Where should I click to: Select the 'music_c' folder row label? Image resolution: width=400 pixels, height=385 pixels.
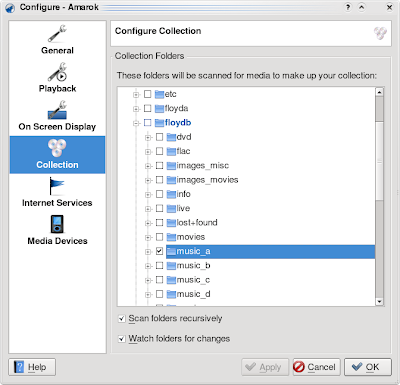click(193, 280)
